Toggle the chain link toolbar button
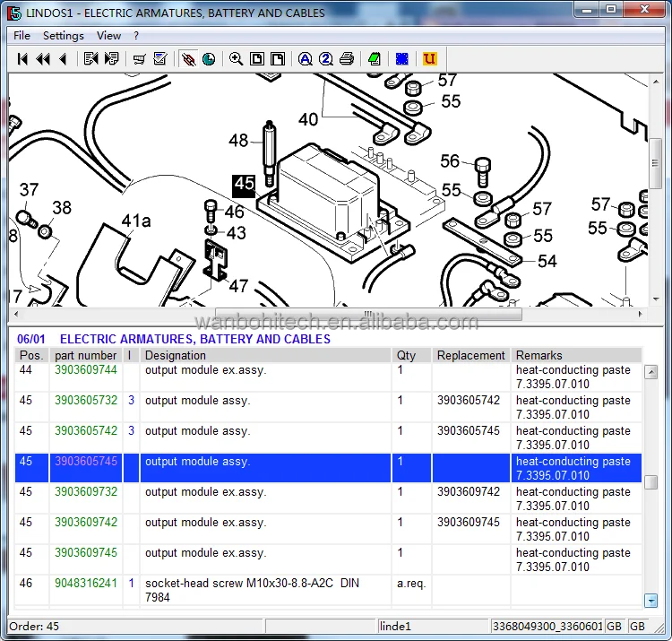Screen dimensions: 672x641 (x=188, y=59)
